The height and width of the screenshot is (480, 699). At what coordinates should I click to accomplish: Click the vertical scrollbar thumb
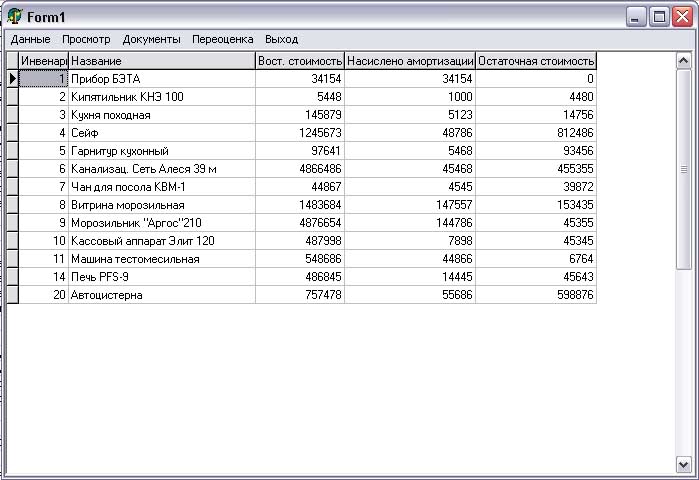684,168
